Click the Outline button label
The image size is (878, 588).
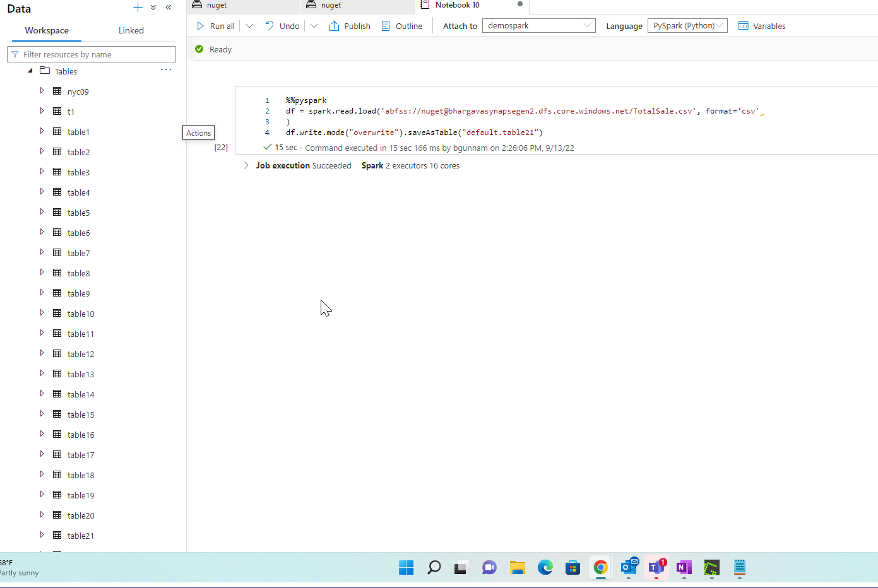click(409, 26)
